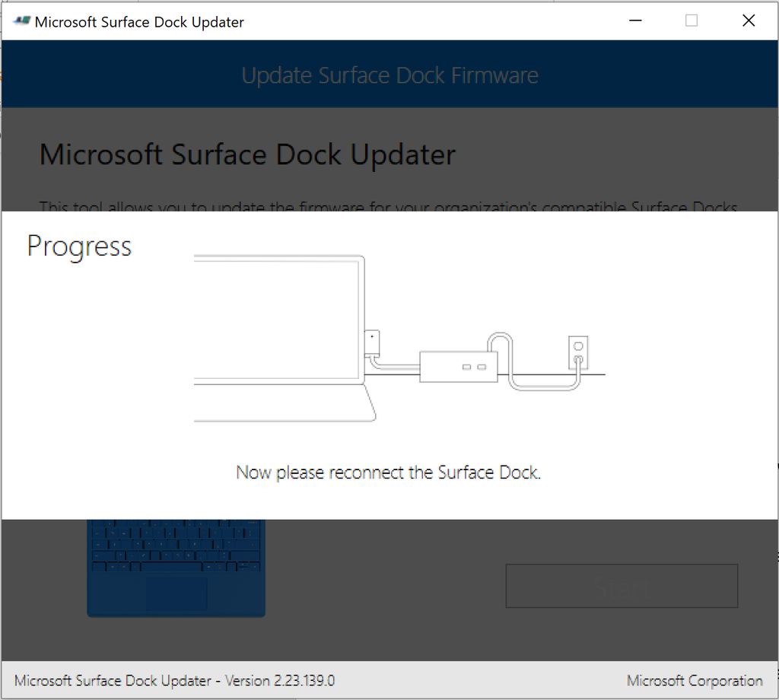This screenshot has height=700, width=779.
Task: Click the Update Surface Dock Firmware banner
Action: [x=389, y=75]
